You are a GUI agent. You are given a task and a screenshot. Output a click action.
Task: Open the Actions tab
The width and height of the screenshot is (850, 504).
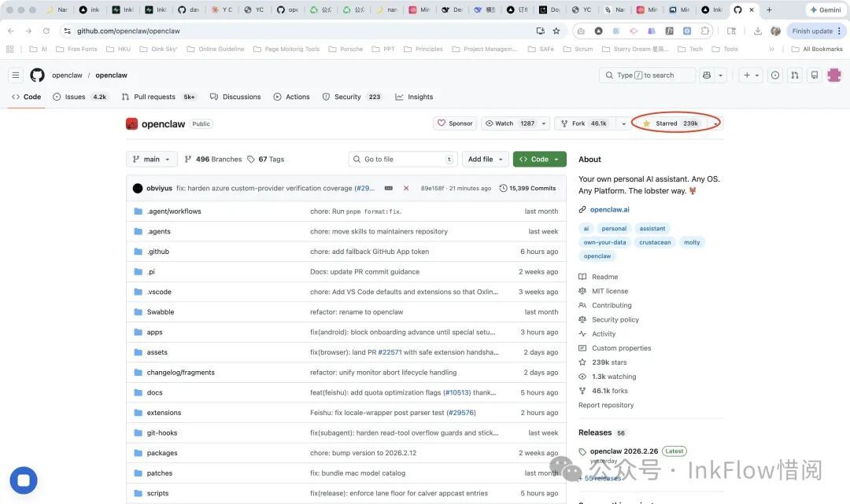(292, 97)
